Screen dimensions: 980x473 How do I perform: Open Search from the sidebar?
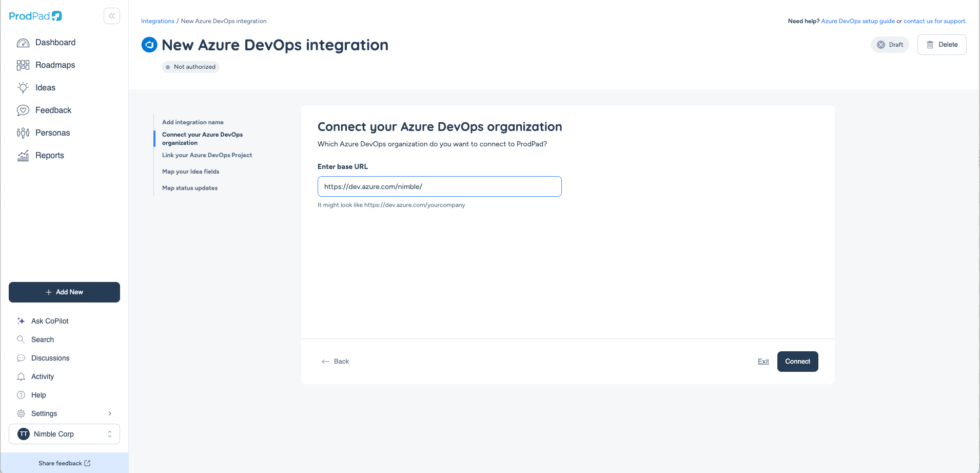43,339
